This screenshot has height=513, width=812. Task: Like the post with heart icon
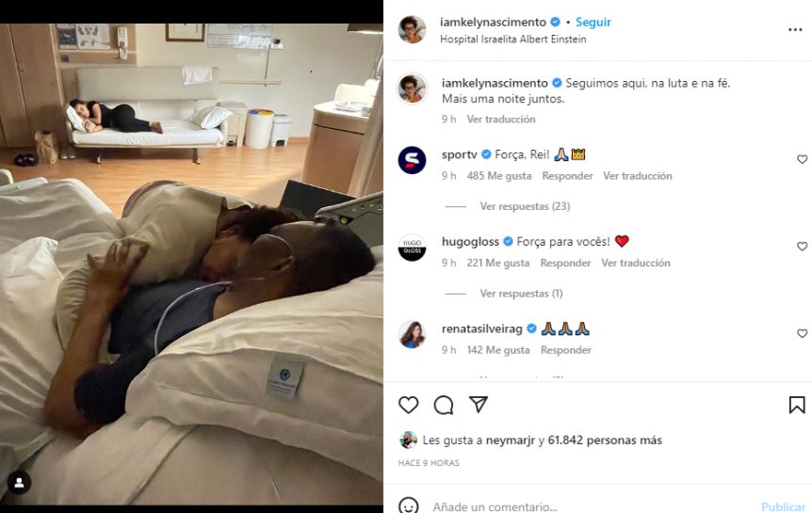point(409,405)
